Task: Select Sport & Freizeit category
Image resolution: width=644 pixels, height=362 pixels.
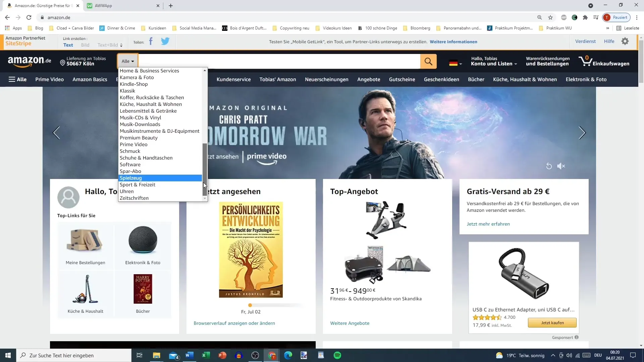Action: [x=160, y=185]
